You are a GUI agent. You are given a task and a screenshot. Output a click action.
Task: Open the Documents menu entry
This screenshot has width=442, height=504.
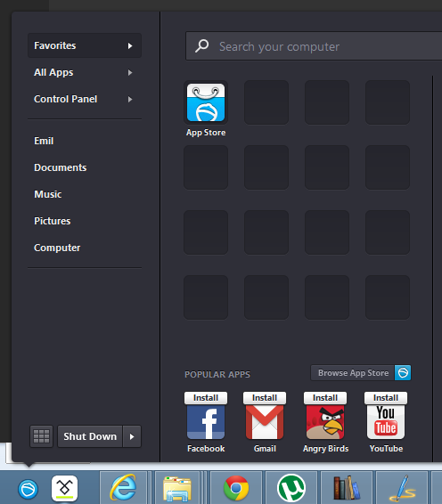click(61, 167)
